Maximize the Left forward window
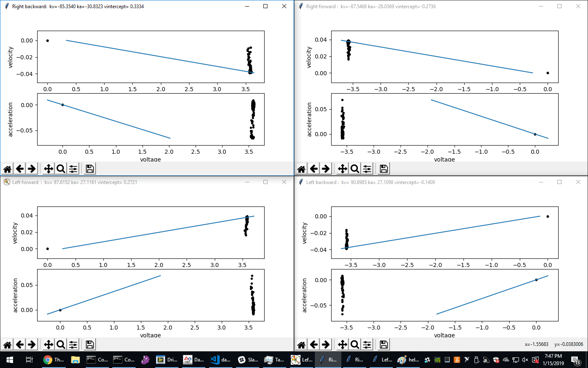The width and height of the screenshot is (588, 368). pyautogui.click(x=265, y=182)
